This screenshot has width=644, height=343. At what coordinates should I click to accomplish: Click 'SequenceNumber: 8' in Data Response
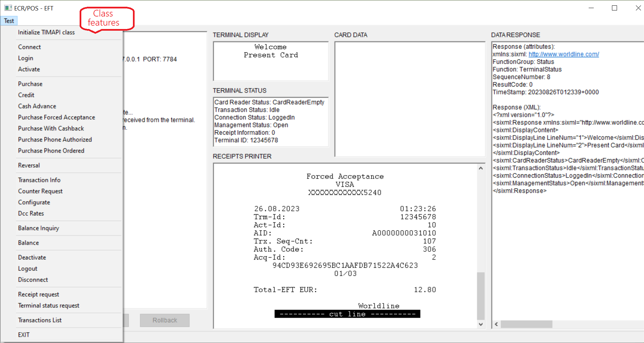[x=522, y=77]
